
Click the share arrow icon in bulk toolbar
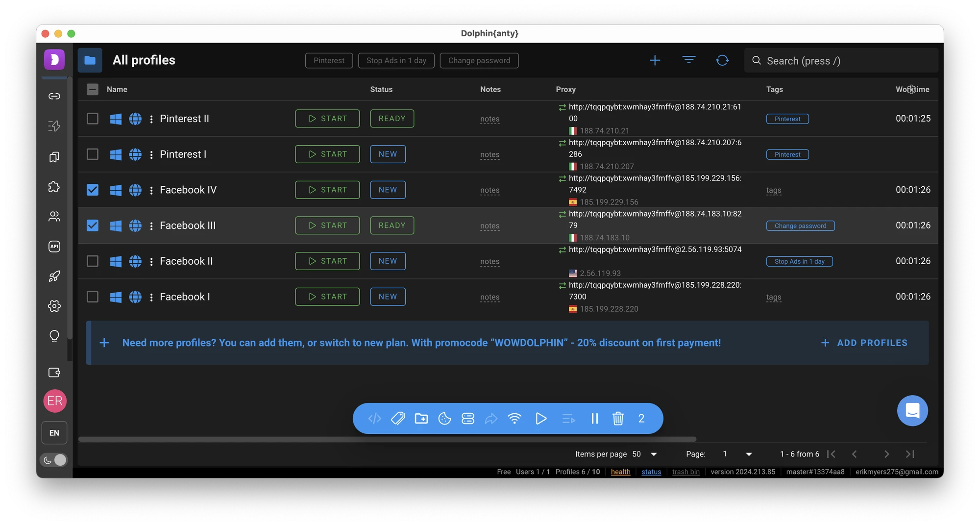(x=491, y=419)
